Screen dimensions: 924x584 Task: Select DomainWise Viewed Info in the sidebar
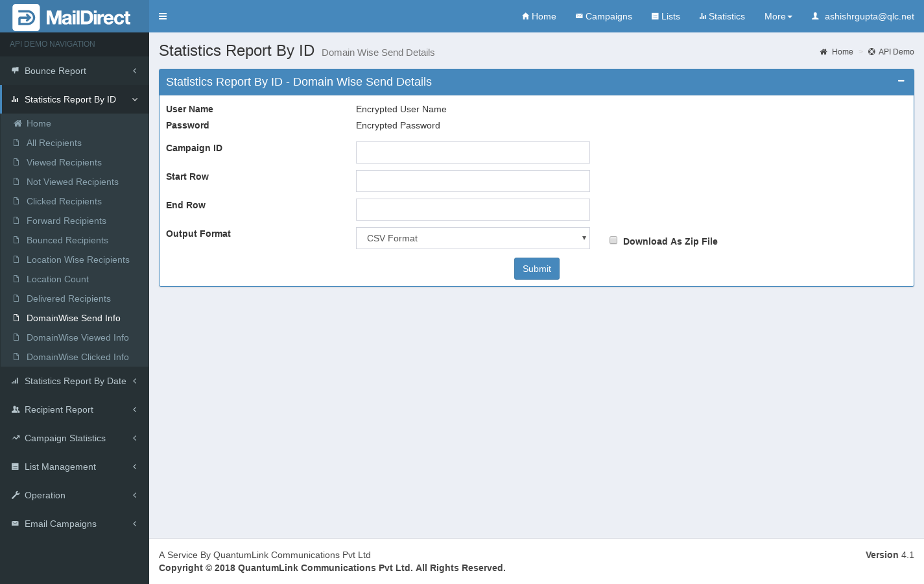point(77,337)
